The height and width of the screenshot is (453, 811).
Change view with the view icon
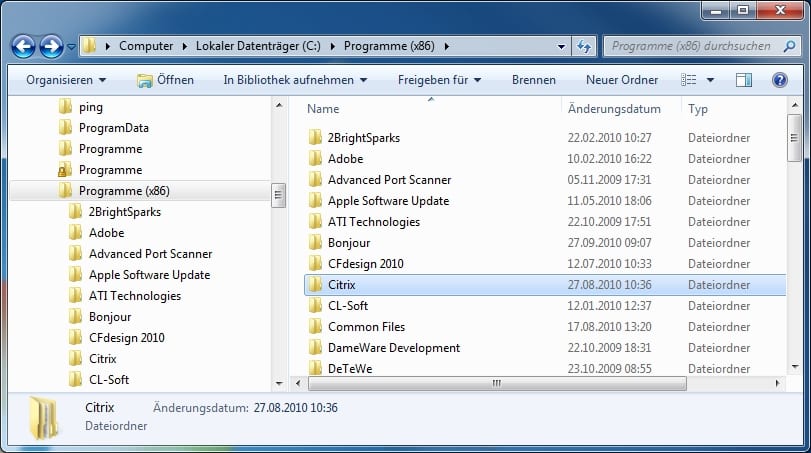tap(688, 80)
